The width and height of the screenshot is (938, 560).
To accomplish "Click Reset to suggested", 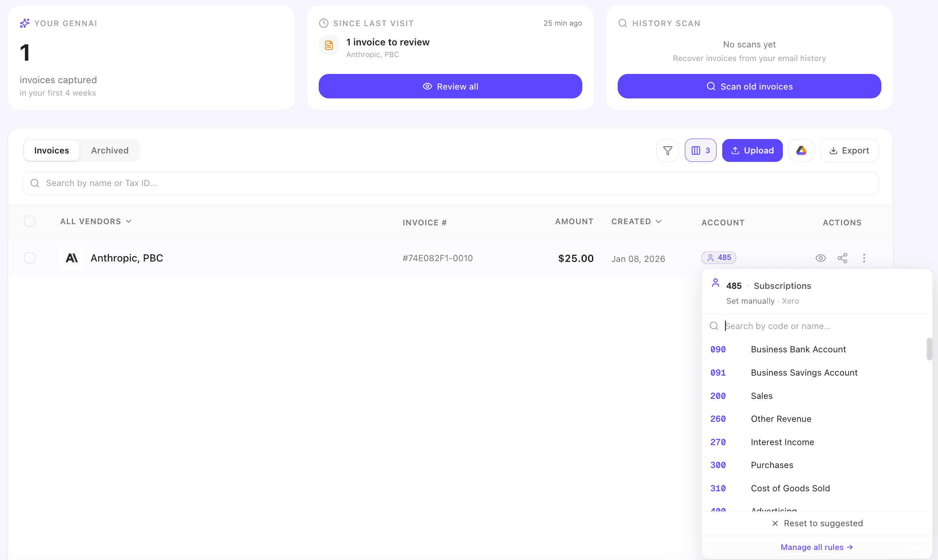I will tap(817, 523).
